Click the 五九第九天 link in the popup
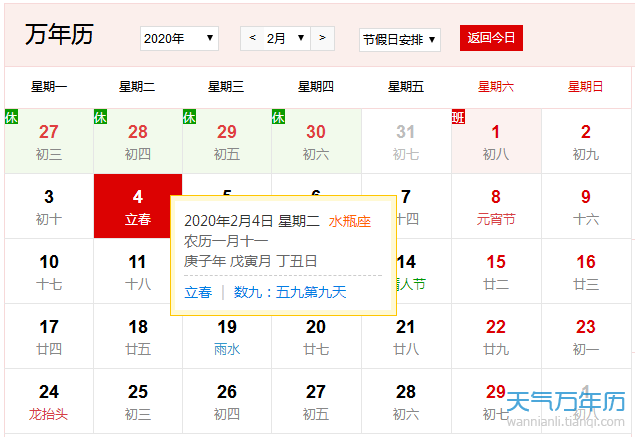 310,292
